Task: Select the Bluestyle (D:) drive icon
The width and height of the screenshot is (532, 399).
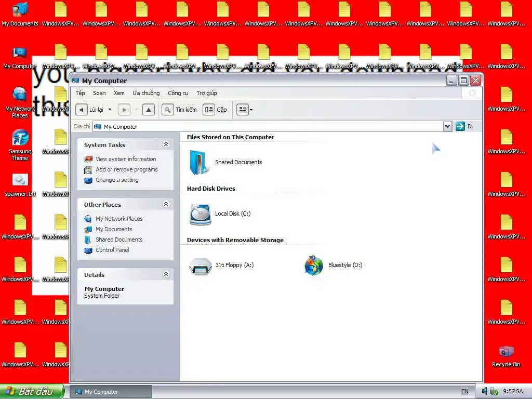Action: 313,265
